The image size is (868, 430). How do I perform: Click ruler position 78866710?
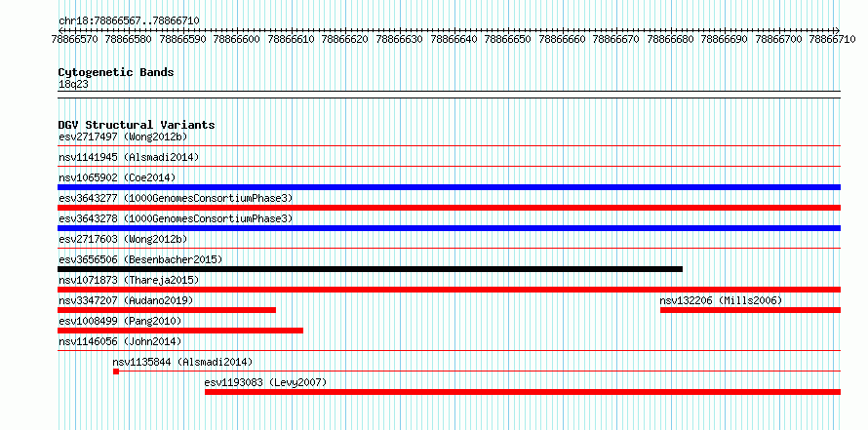833,39
